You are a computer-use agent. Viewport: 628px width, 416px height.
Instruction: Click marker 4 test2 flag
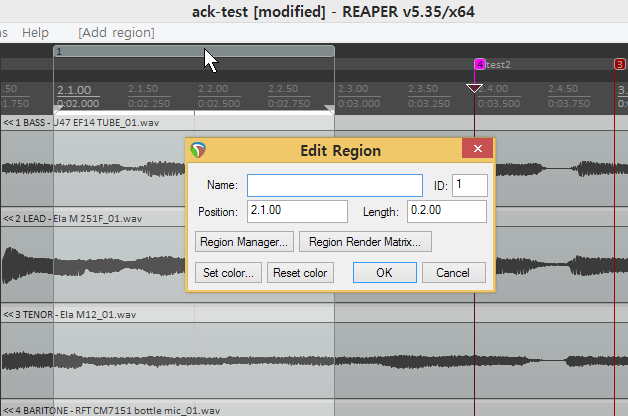pos(480,64)
